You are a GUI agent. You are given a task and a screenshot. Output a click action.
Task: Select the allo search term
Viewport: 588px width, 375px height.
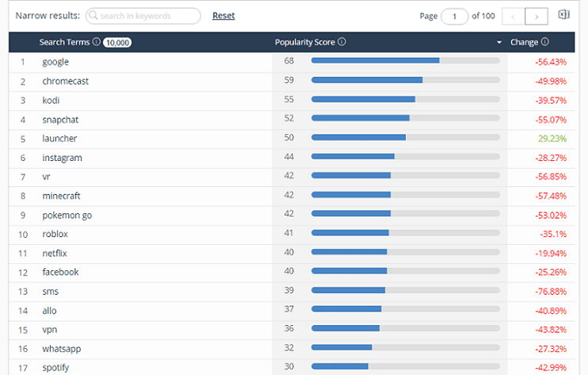pos(49,311)
